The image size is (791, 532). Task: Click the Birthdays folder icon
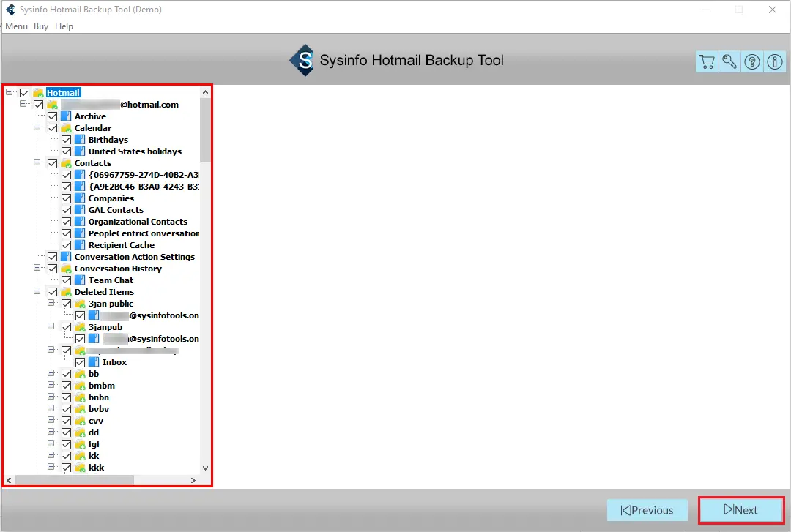tap(80, 139)
